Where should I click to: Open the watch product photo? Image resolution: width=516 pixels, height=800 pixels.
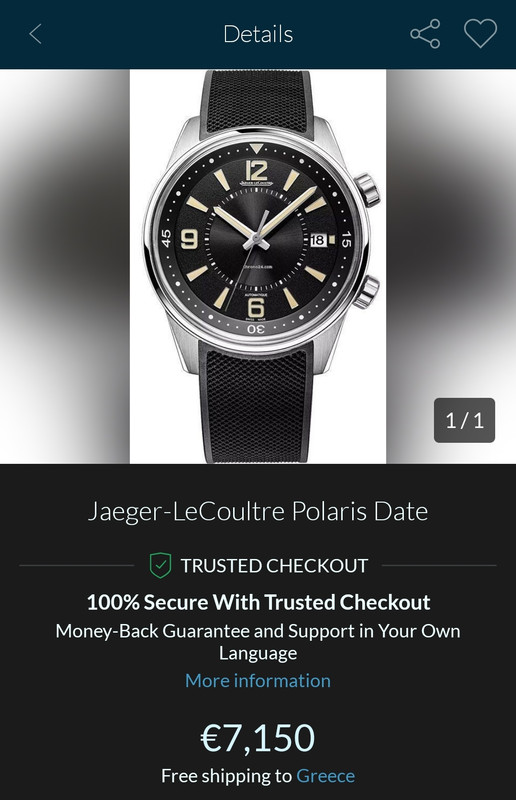coord(258,266)
